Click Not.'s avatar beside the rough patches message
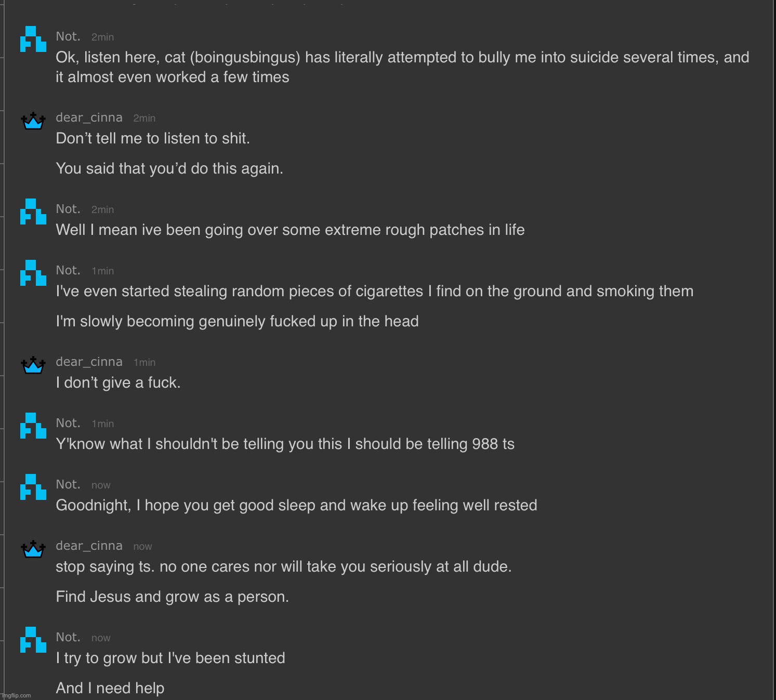Screen dimensions: 776x700 pos(33,212)
